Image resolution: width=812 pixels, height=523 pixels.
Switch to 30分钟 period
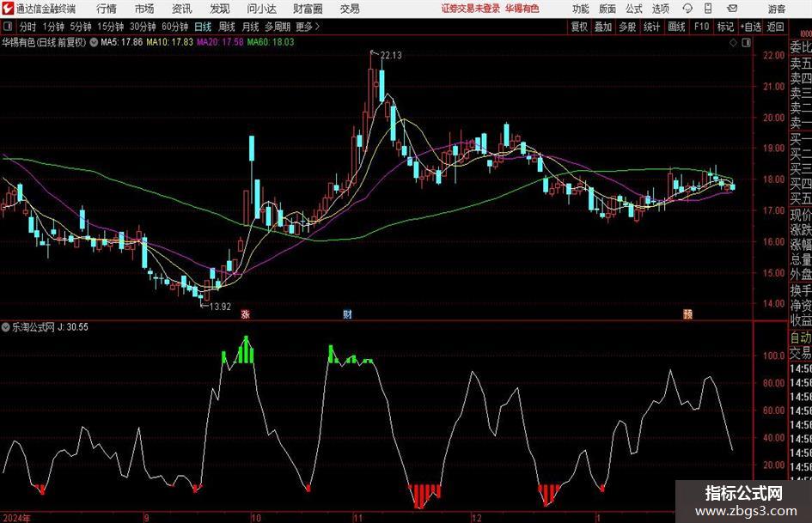143,27
